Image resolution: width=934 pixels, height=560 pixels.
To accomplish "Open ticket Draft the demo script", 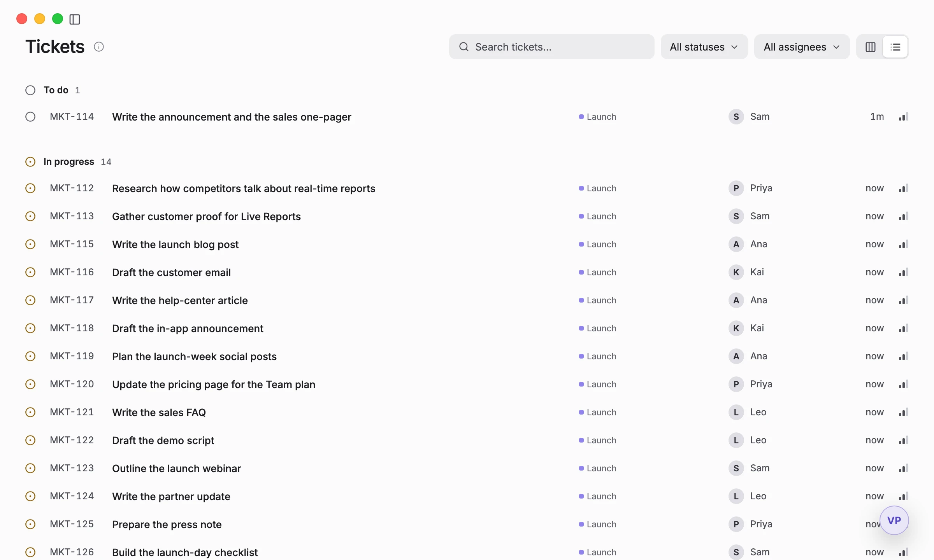I will [163, 440].
